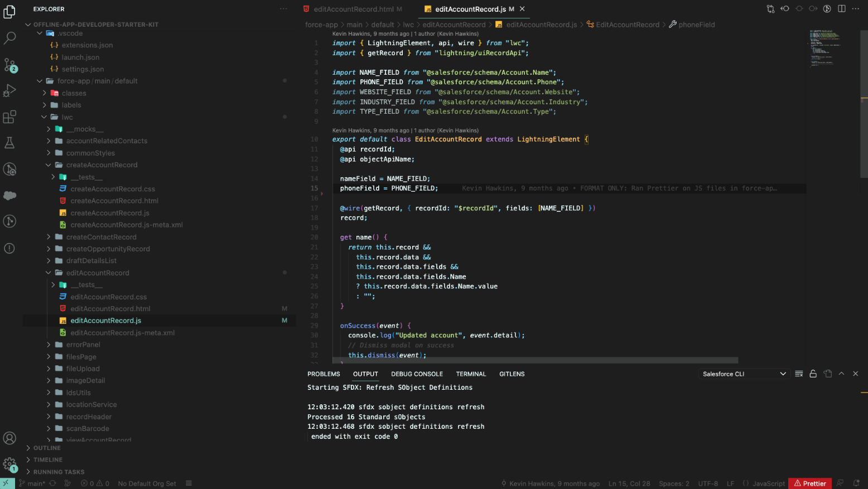
Task: Expand the createContactRecord folder
Action: coord(49,237)
